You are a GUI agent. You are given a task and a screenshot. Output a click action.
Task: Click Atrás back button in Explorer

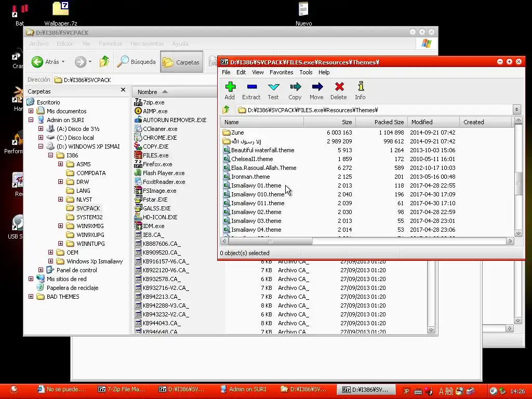[45, 62]
